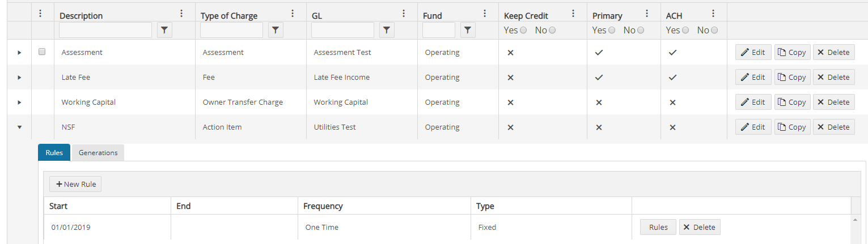Open the Keep Credit column options menu
868x244 pixels.
click(x=573, y=14)
